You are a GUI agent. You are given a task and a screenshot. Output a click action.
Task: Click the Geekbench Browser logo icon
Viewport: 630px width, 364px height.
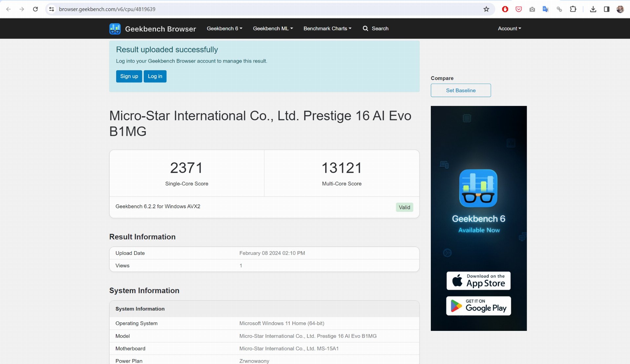pos(115,29)
